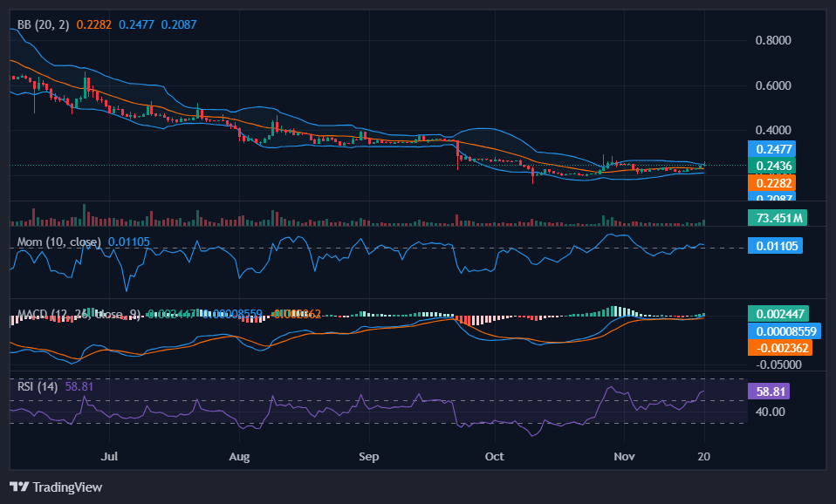Select September on the time axis
Image resolution: width=836 pixels, height=504 pixels.
[x=369, y=456]
